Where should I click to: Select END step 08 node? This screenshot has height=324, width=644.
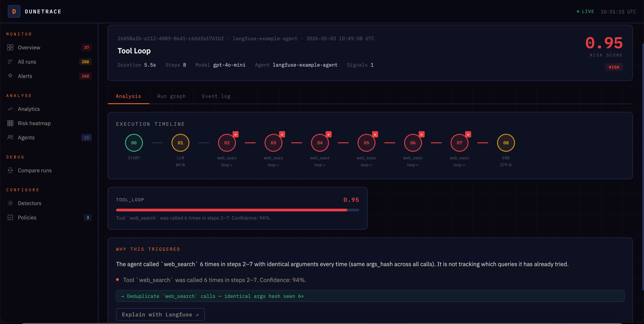tap(506, 143)
